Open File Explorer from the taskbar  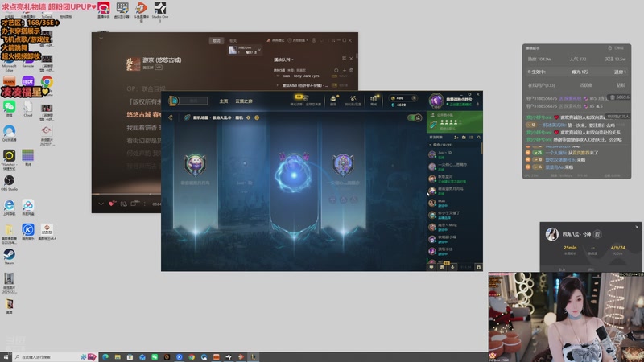pos(118,357)
